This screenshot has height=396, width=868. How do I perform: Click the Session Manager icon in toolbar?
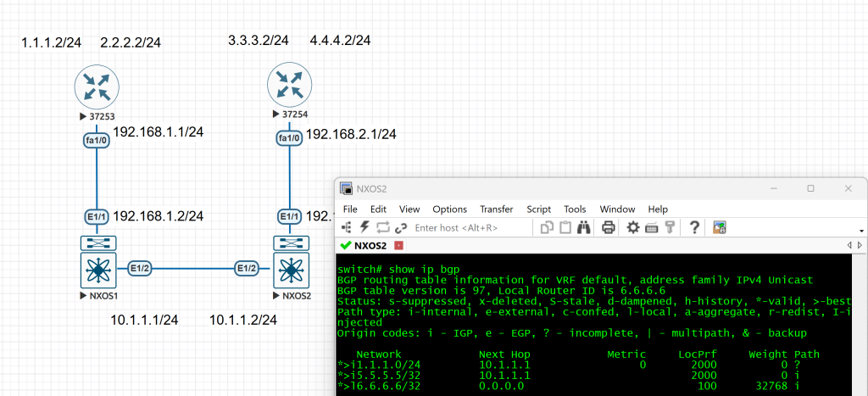pos(348,227)
